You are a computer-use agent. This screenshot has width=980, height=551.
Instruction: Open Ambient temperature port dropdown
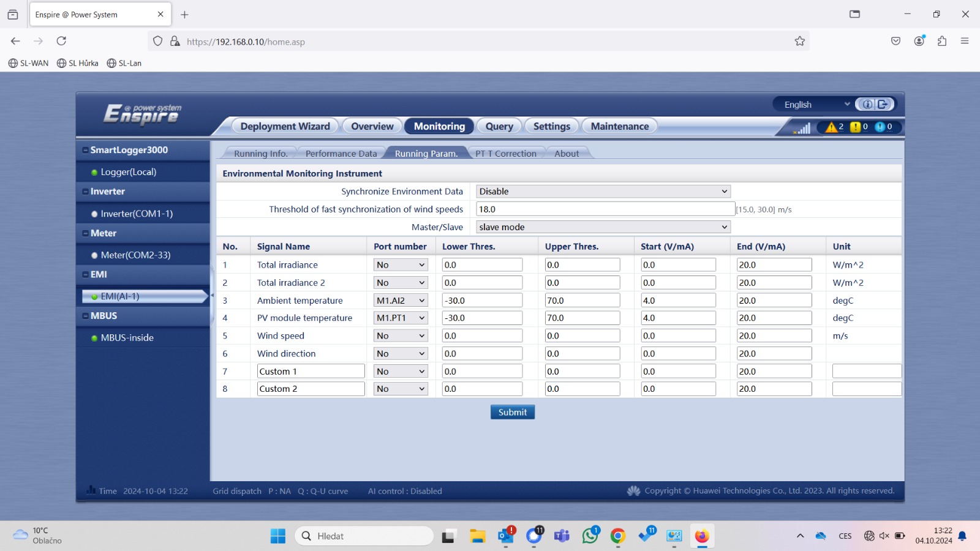401,301
